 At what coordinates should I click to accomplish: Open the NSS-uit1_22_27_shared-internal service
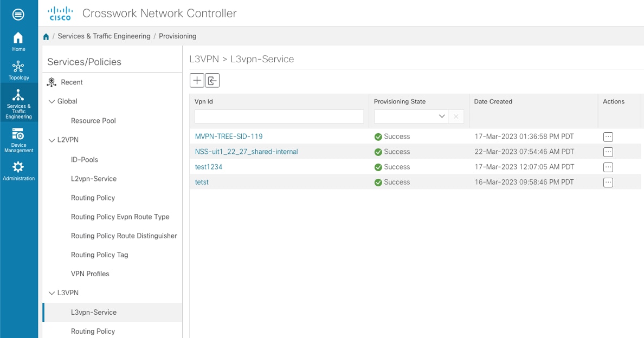coord(247,152)
